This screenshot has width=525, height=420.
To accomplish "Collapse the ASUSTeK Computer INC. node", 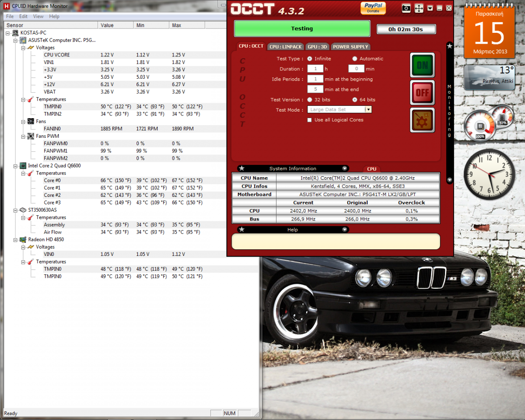I will click(x=15, y=40).
